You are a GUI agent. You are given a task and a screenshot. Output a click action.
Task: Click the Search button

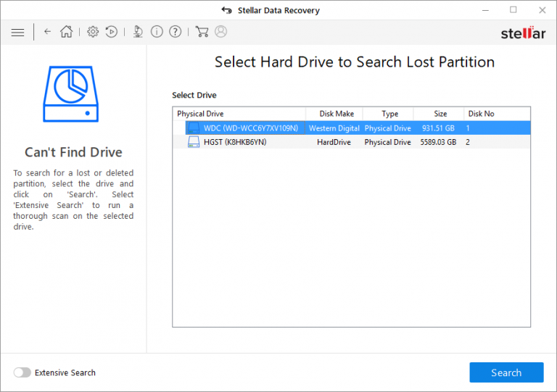506,372
